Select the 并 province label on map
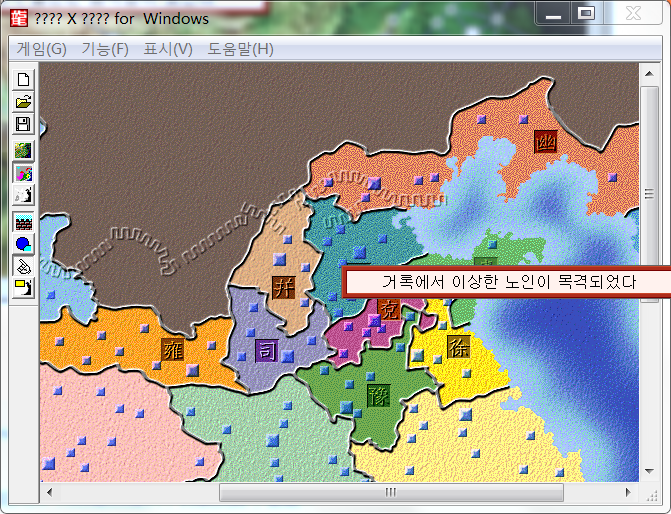Image resolution: width=671 pixels, height=514 pixels. click(x=284, y=287)
